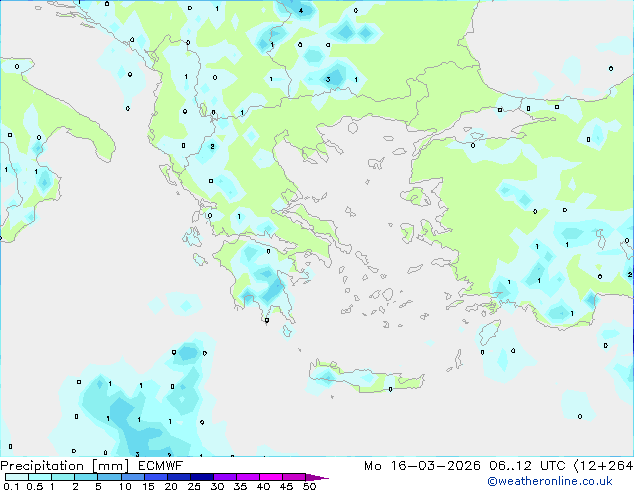
Task: Click the 45–50 mm legend color segment
Action: point(294,477)
